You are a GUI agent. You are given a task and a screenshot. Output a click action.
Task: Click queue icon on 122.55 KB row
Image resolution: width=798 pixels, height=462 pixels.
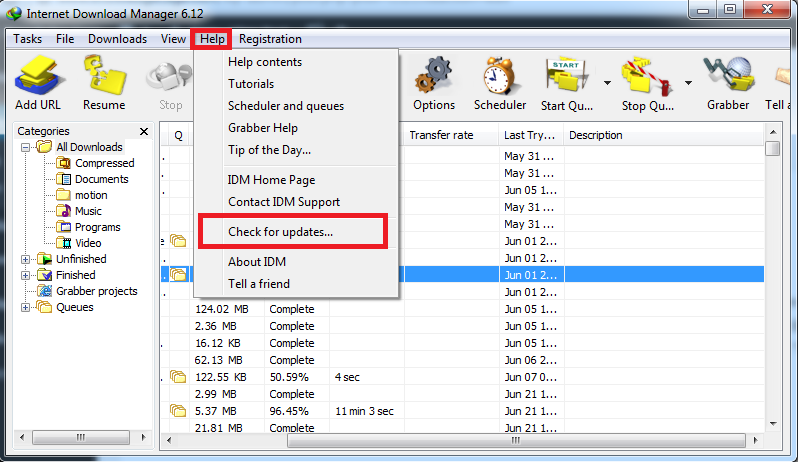[178, 377]
